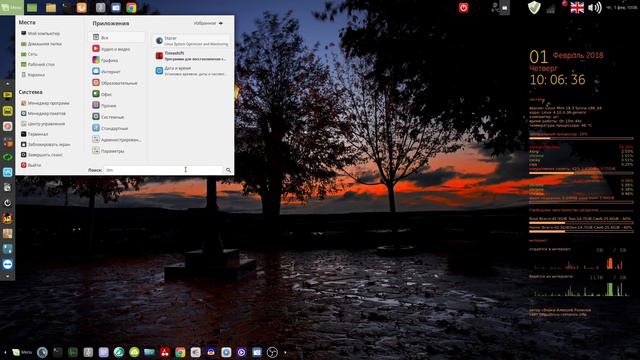Open Корзина in Places
This screenshot has height=360, width=640.
[33, 75]
